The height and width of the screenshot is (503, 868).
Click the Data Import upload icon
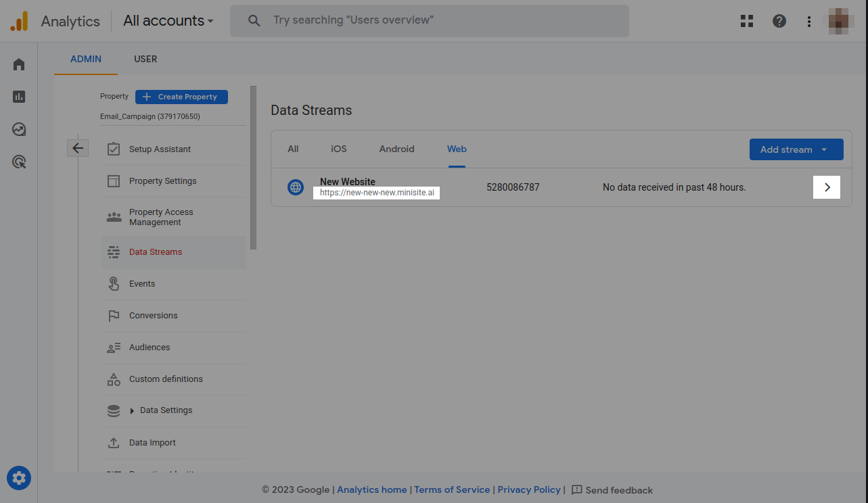[114, 443]
